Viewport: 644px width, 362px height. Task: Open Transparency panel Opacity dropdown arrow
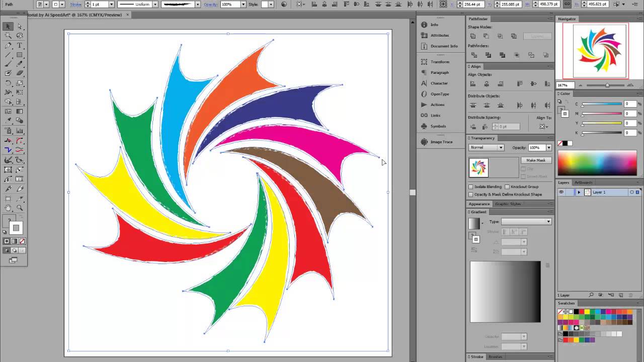click(549, 147)
